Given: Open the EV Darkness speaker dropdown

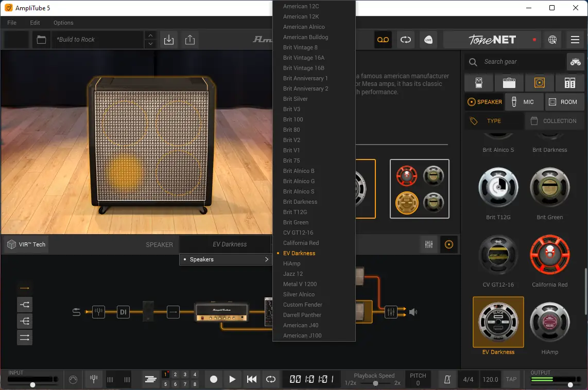Looking at the screenshot, I should (230, 244).
